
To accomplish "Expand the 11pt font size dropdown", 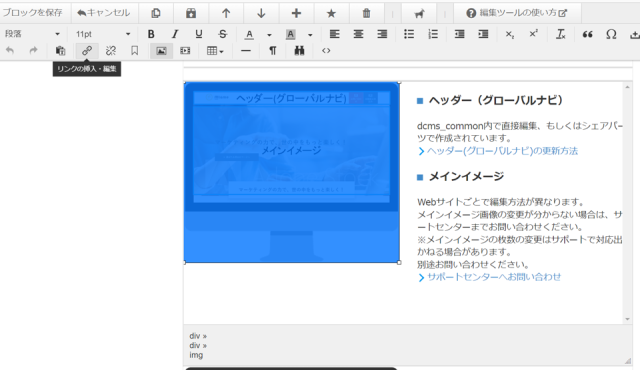I will [103, 34].
